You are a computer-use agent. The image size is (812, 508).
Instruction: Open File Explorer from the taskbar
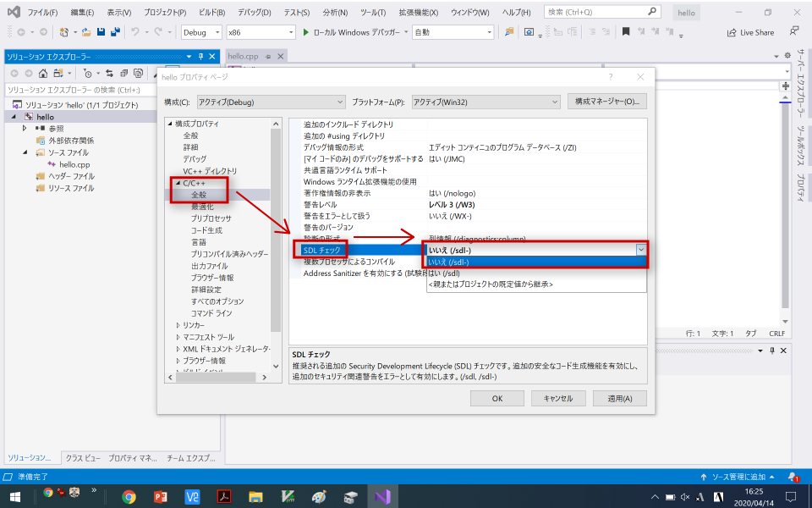(x=255, y=497)
